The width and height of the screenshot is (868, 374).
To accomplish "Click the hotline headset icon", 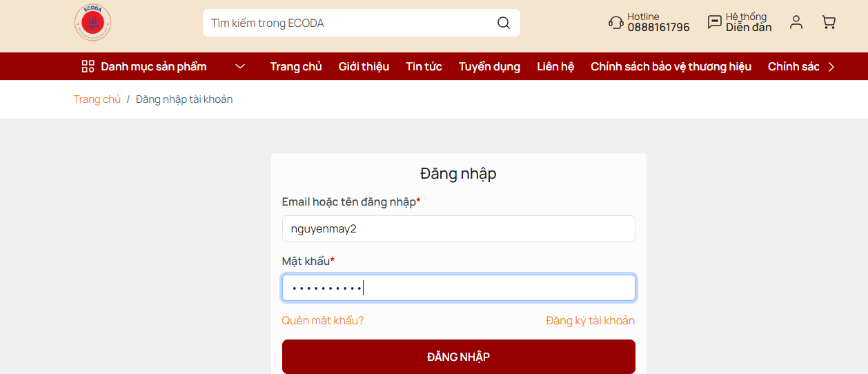I will click(615, 23).
